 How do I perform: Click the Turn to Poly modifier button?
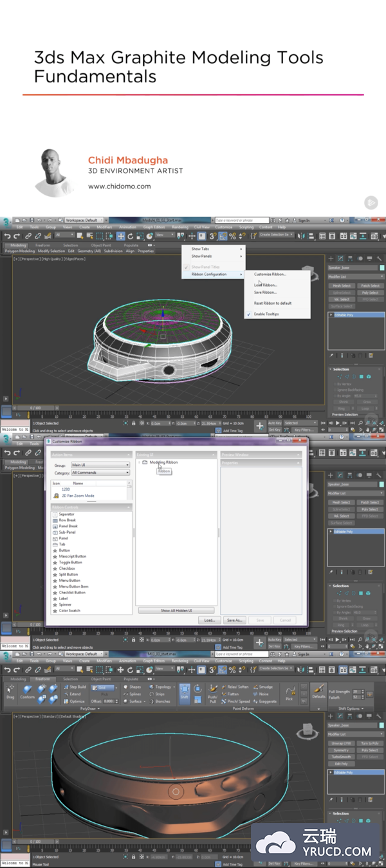pos(369,743)
